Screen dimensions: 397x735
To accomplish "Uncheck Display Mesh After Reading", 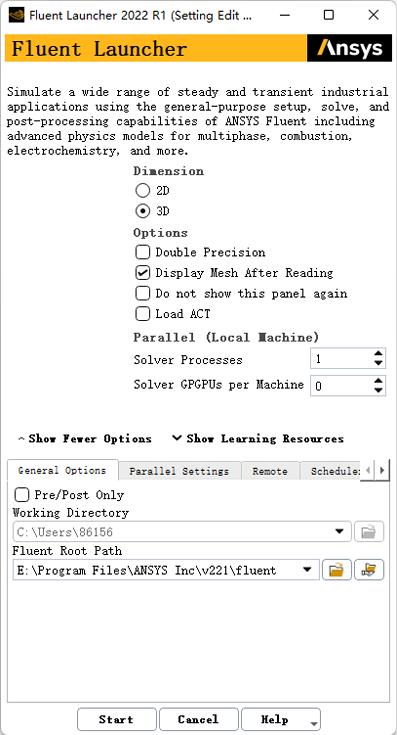I will tap(142, 273).
